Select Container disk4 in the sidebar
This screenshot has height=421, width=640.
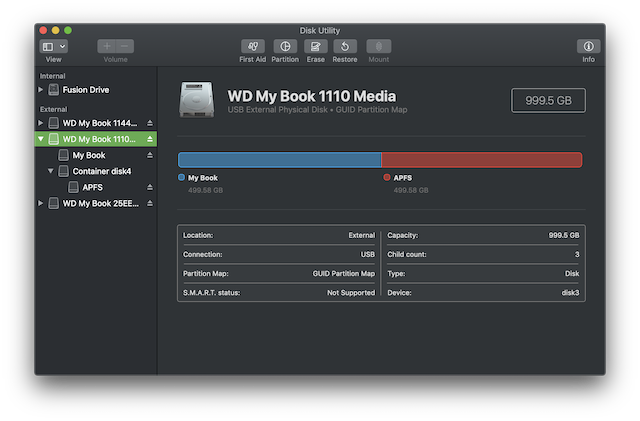(96, 171)
